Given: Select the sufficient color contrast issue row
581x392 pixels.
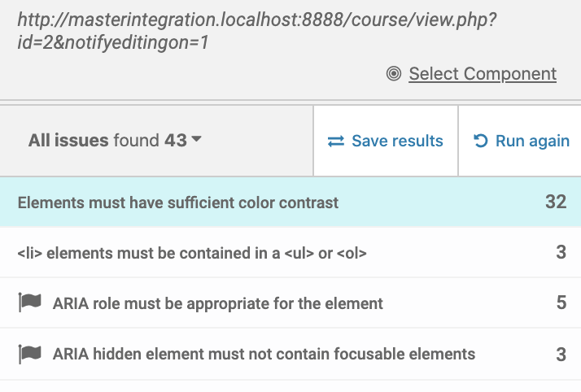Looking at the screenshot, I should [x=290, y=203].
